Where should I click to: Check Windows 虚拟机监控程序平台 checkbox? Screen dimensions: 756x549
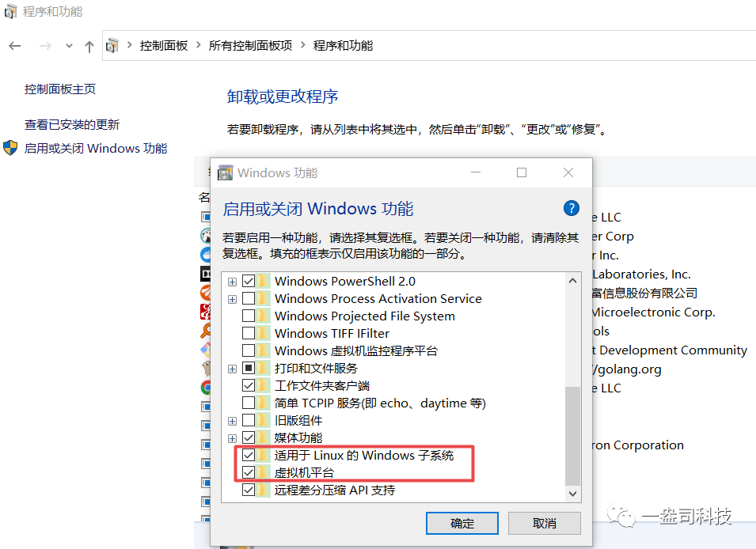(249, 350)
